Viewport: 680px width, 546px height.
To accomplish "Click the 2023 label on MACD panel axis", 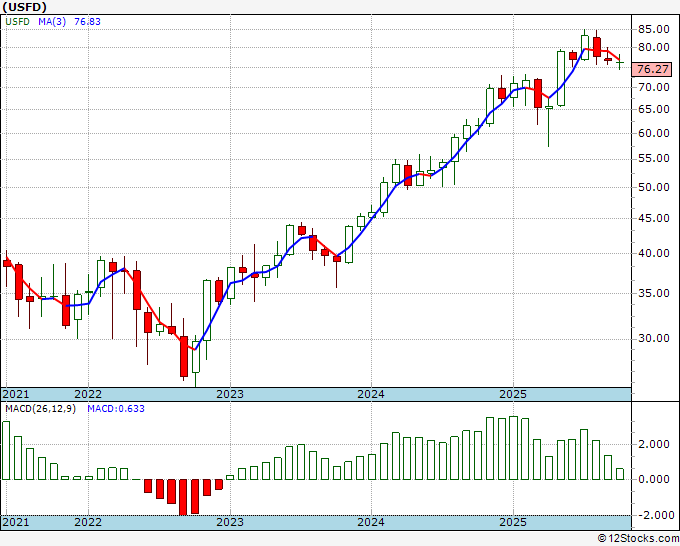I will click(230, 521).
